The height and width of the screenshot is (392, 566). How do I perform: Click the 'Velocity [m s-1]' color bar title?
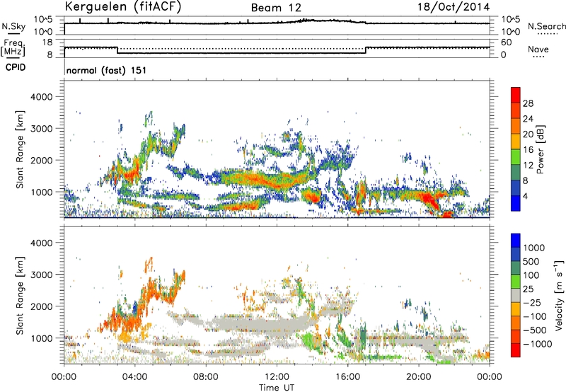coord(559,295)
